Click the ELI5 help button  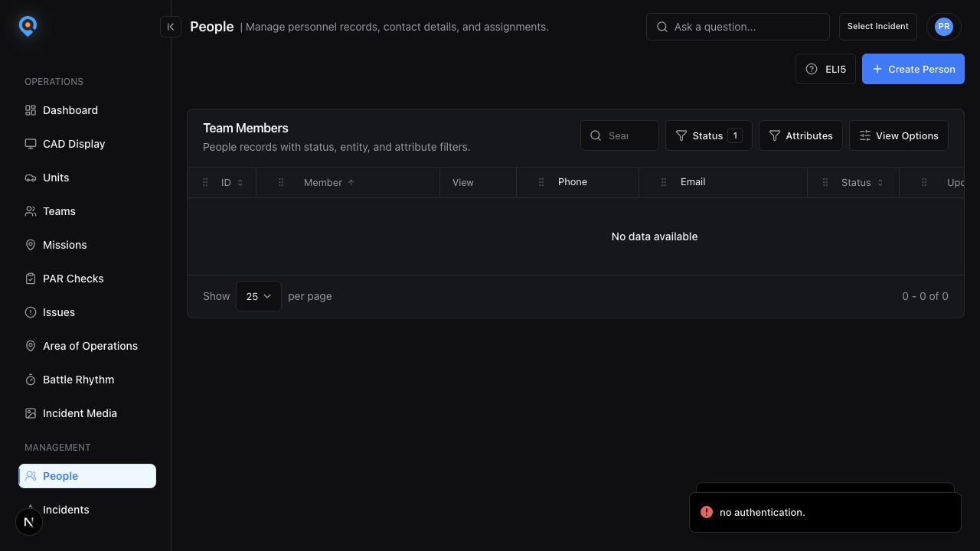pyautogui.click(x=825, y=69)
